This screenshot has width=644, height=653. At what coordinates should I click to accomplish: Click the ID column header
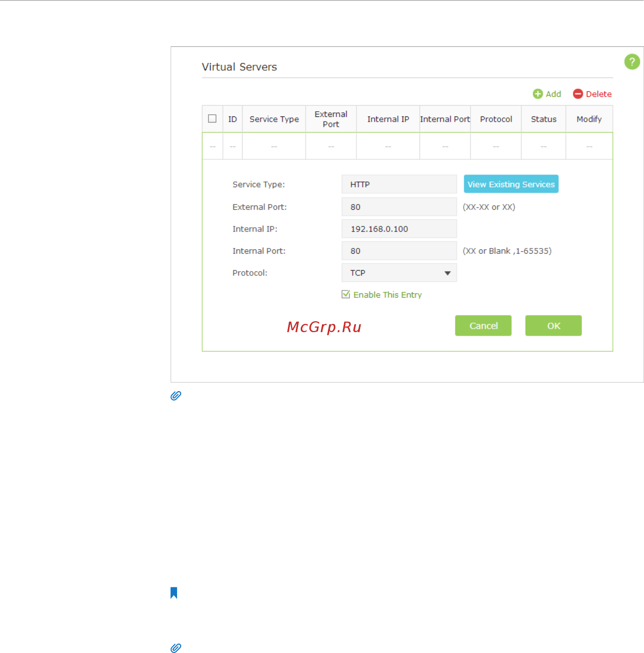click(x=232, y=119)
